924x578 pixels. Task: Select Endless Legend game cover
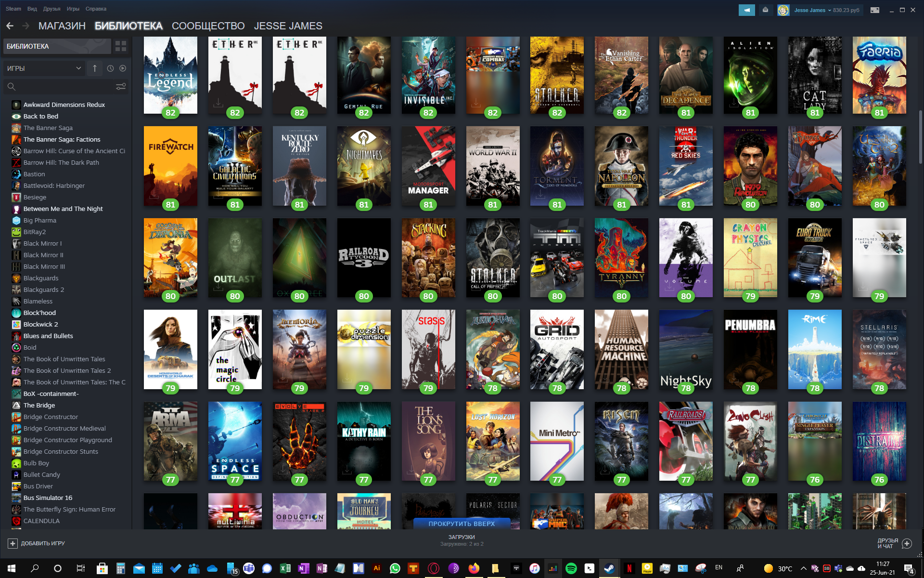(170, 75)
